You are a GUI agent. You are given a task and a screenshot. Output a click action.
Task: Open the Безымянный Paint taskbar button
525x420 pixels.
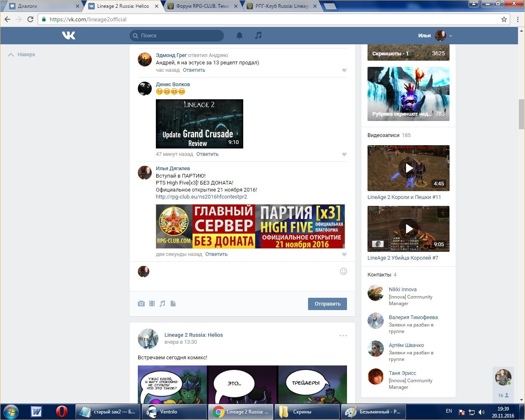[x=373, y=412]
